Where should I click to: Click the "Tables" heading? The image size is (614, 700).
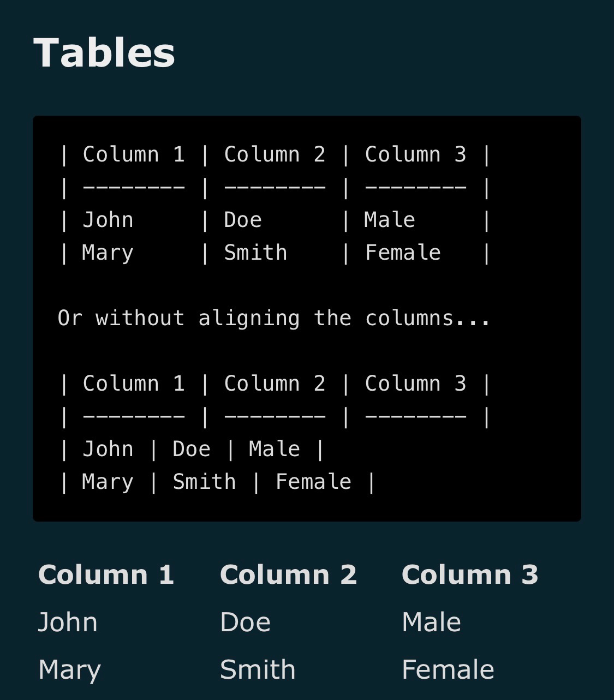(x=104, y=53)
